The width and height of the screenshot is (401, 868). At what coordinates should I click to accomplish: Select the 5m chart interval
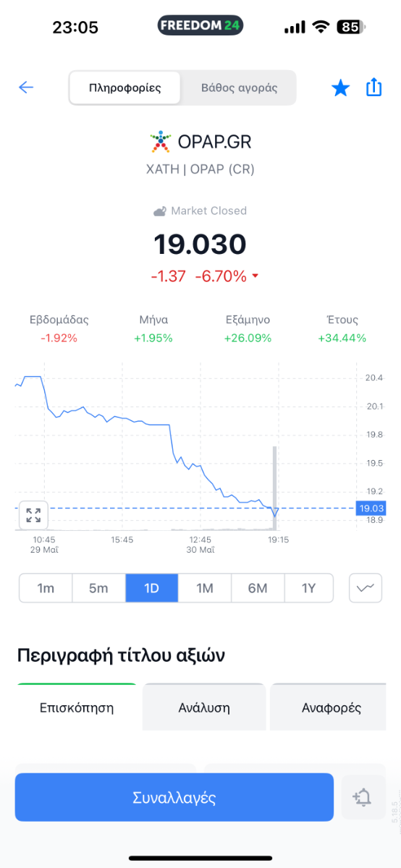click(x=98, y=588)
